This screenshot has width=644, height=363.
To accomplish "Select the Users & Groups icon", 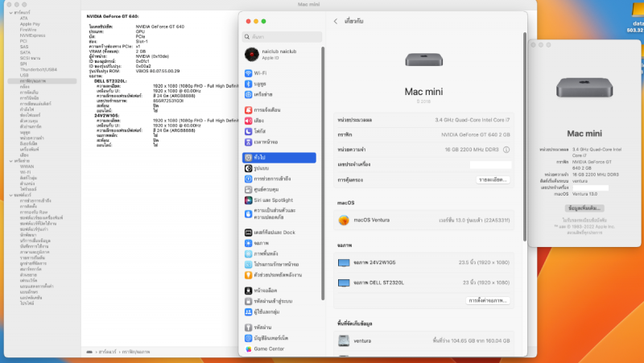I will point(248,312).
